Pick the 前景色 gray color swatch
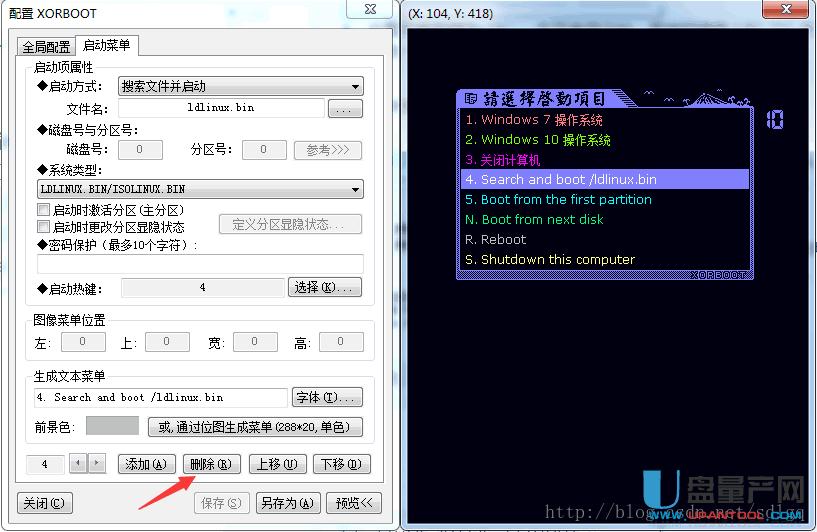817x532 pixels. point(112,426)
